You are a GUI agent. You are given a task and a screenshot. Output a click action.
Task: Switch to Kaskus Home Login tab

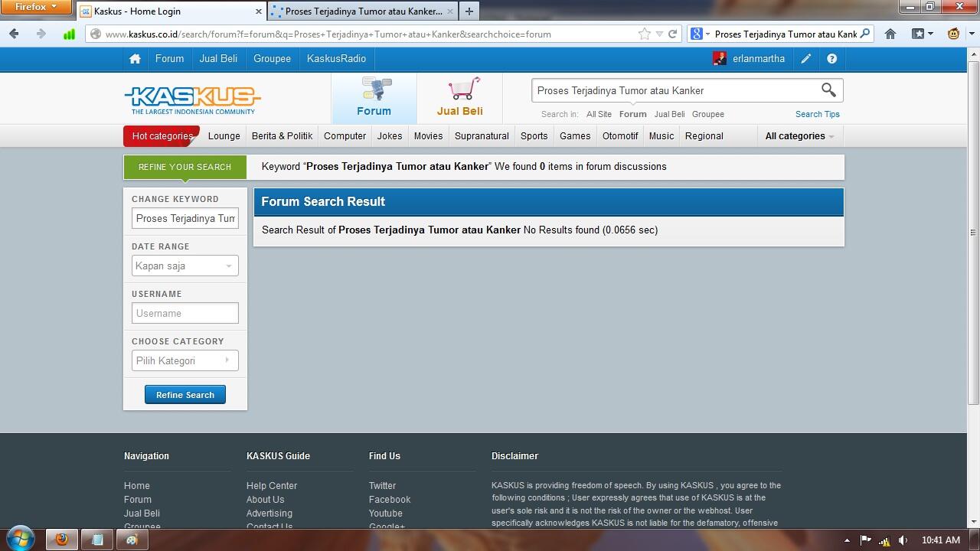click(x=171, y=11)
